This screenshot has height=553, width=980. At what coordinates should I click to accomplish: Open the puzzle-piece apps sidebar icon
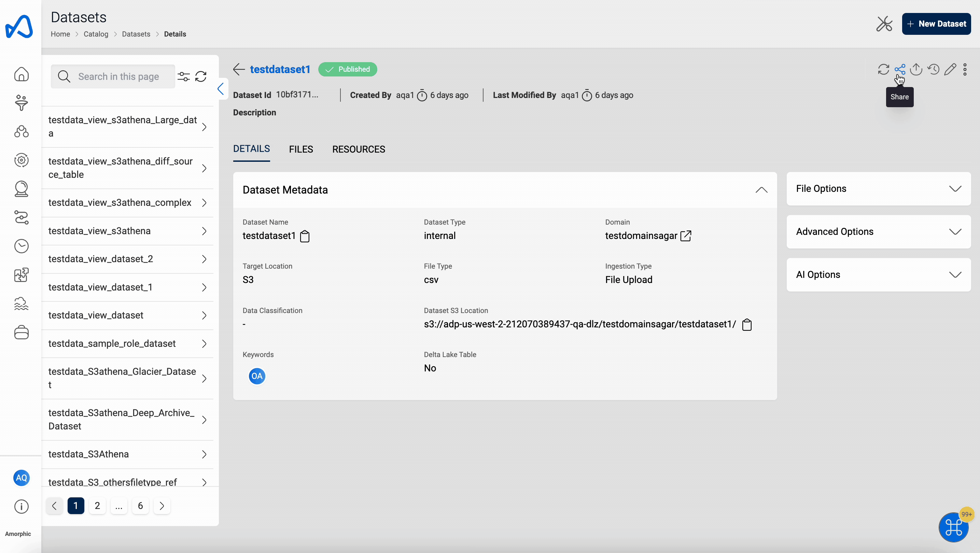click(x=21, y=274)
